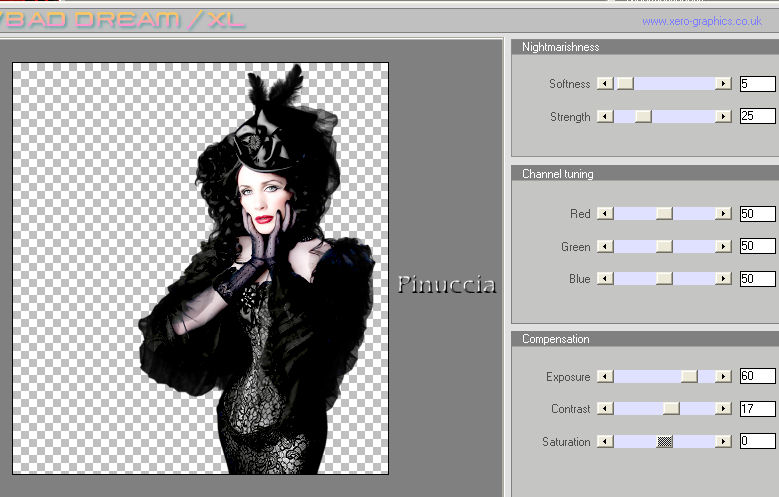Increase Saturation using its right arrow
Screen dimensions: 779x497
click(x=723, y=441)
